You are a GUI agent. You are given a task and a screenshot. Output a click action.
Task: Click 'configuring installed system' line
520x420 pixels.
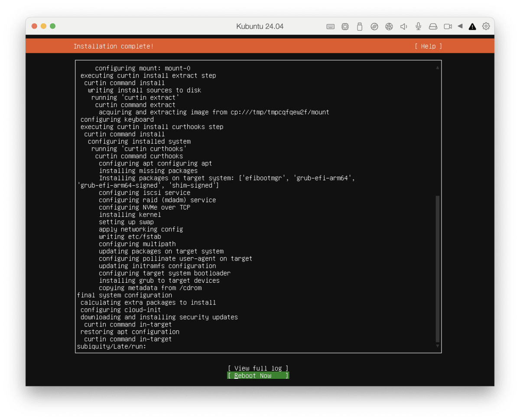click(139, 142)
